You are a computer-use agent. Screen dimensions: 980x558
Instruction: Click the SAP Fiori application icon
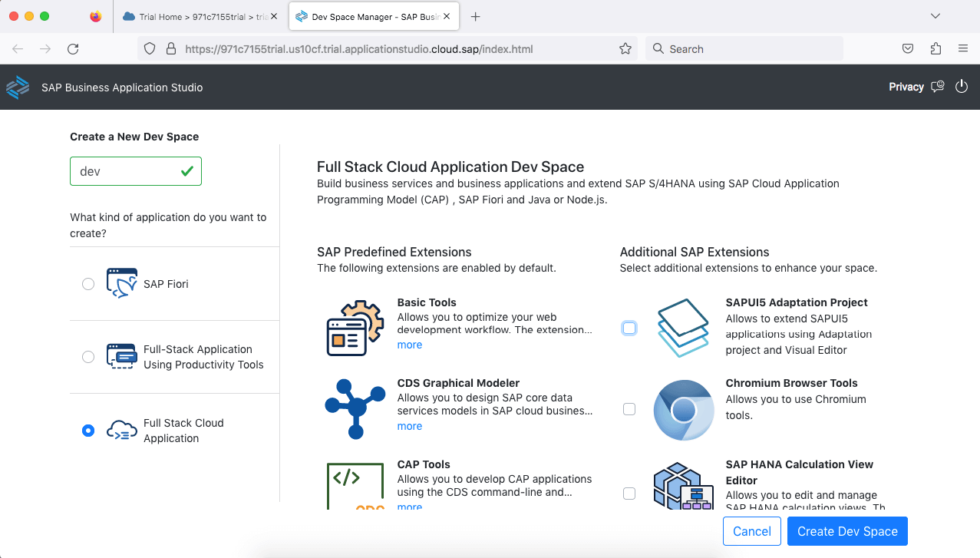(121, 283)
